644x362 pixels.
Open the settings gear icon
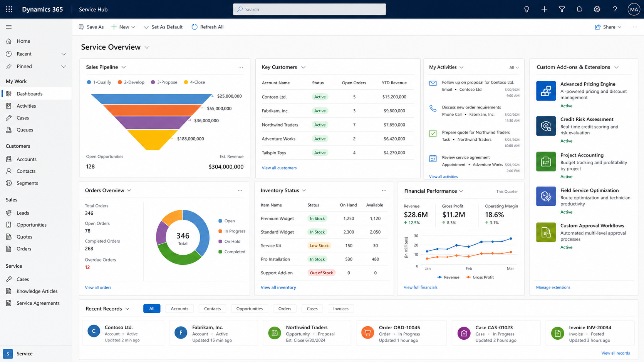(597, 9)
